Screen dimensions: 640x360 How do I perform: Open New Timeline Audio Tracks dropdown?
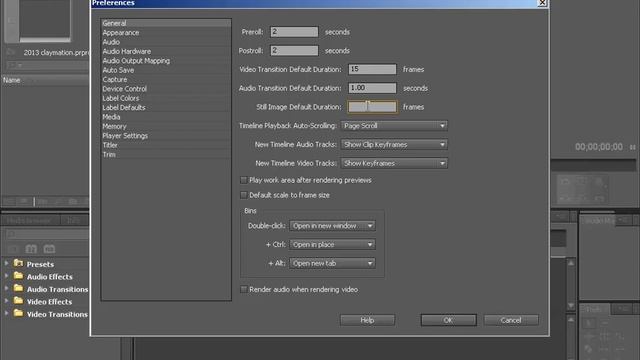394,144
